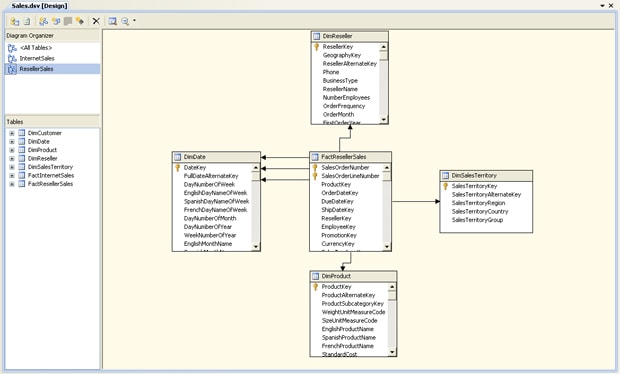Image resolution: width=620 pixels, height=374 pixels.
Task: Click the Zoom magnifier toolbar icon
Action: [x=125, y=21]
